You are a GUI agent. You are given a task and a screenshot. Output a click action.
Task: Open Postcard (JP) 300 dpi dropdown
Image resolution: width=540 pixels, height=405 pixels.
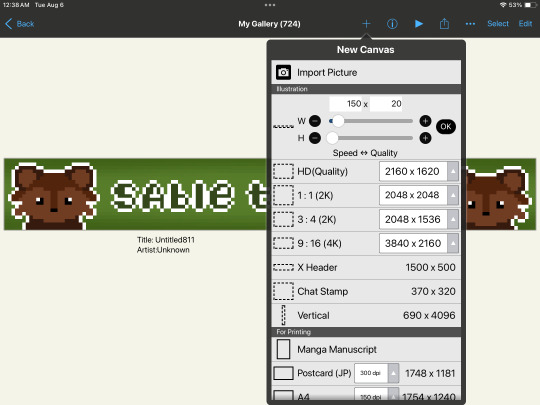[376, 373]
